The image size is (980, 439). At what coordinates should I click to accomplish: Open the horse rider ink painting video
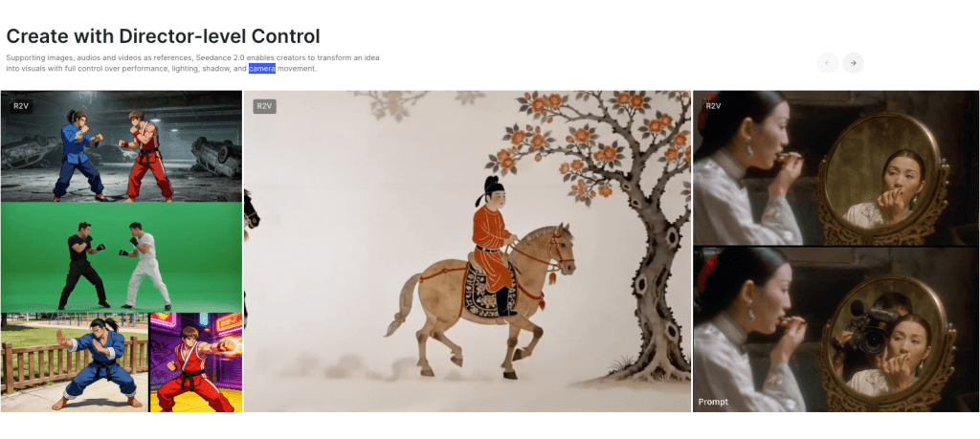[467, 251]
